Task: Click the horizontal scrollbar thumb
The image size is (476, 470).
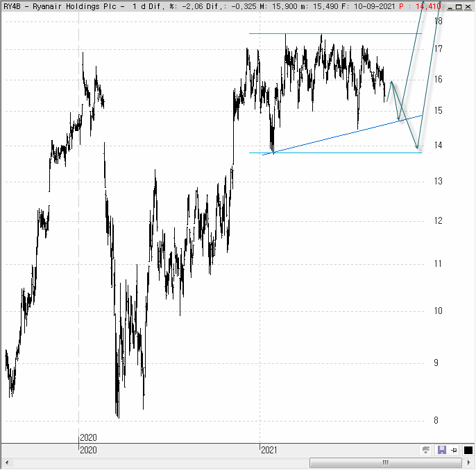Action: coord(386,463)
